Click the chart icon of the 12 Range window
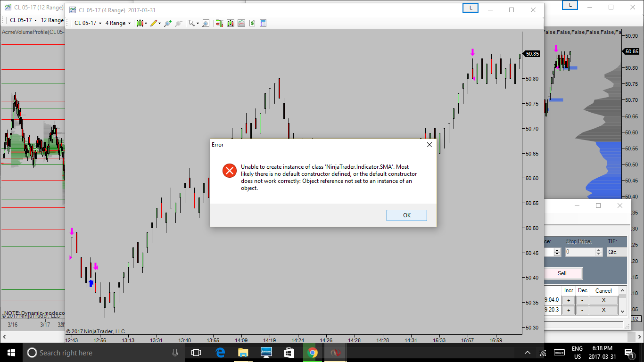This screenshot has width=644, height=362. [8, 7]
